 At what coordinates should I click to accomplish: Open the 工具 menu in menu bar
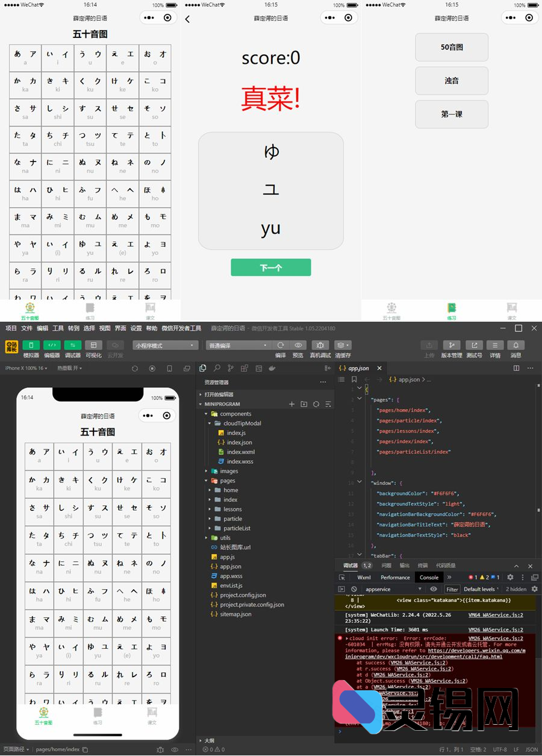tap(58, 328)
